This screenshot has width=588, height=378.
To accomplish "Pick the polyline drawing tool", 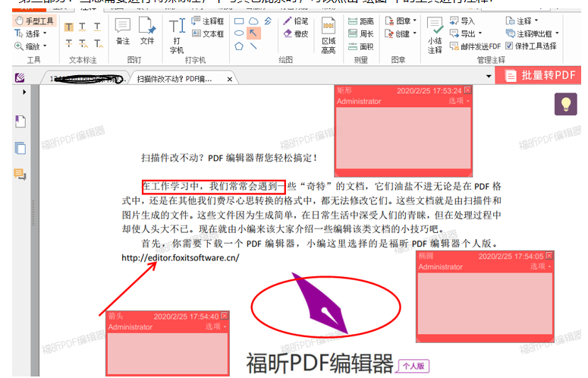I will tap(268, 21).
